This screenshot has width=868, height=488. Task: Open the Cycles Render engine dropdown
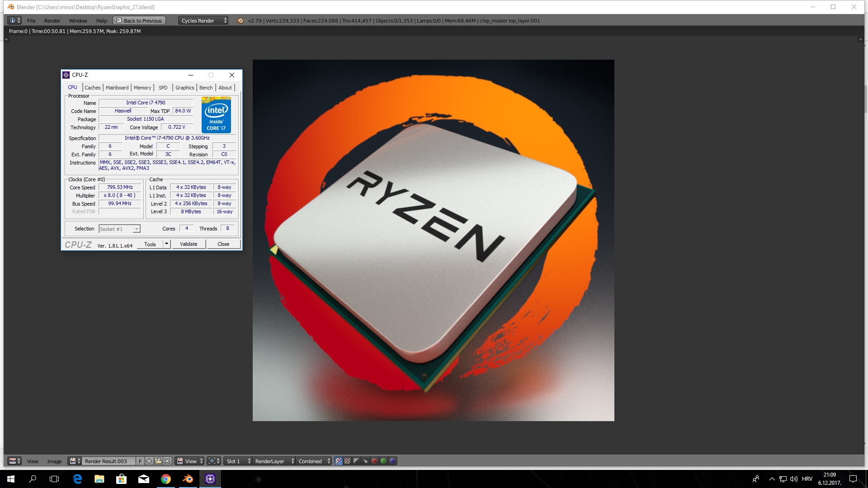[203, 20]
